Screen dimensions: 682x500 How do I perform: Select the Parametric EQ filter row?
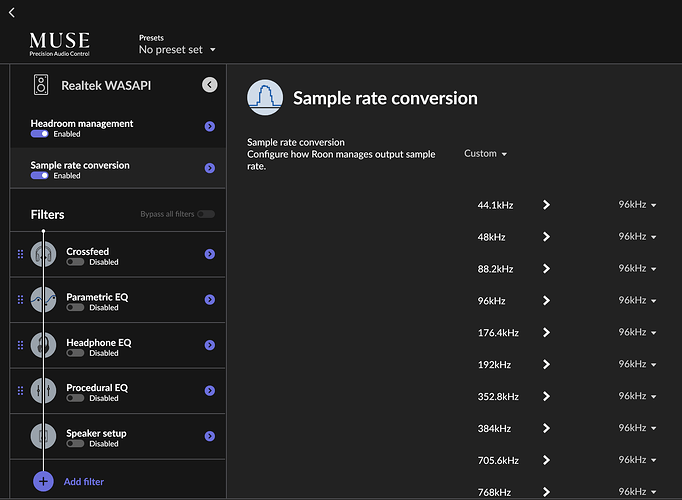[118, 300]
